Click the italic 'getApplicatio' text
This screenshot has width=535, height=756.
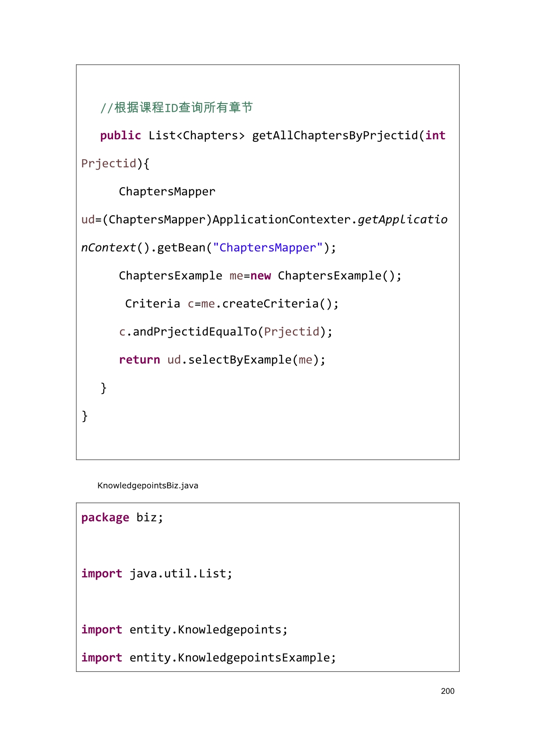pyautogui.click(x=403, y=220)
